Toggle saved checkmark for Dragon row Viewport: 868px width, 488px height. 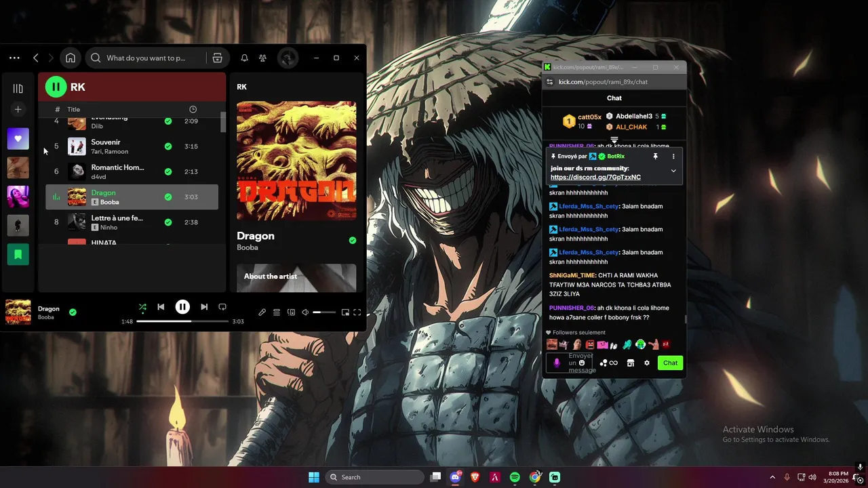pos(168,197)
